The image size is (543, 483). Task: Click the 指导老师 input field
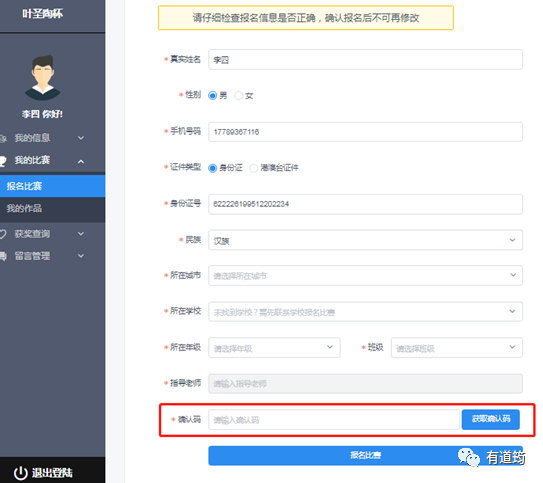(x=365, y=384)
